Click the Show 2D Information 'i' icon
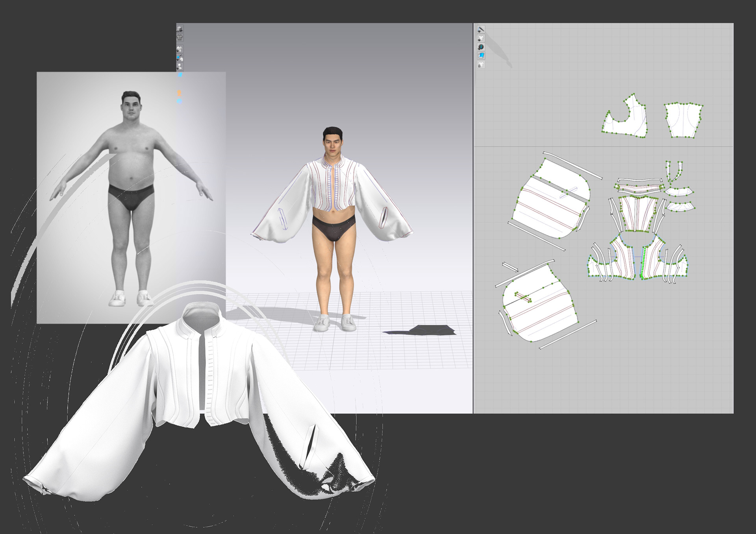756x534 pixels. coord(481,47)
